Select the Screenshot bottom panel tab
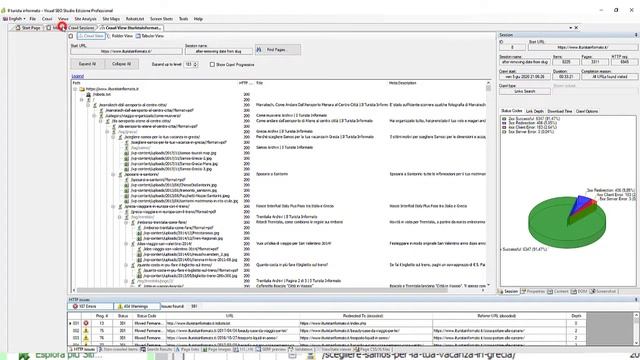 click(x=603, y=291)
